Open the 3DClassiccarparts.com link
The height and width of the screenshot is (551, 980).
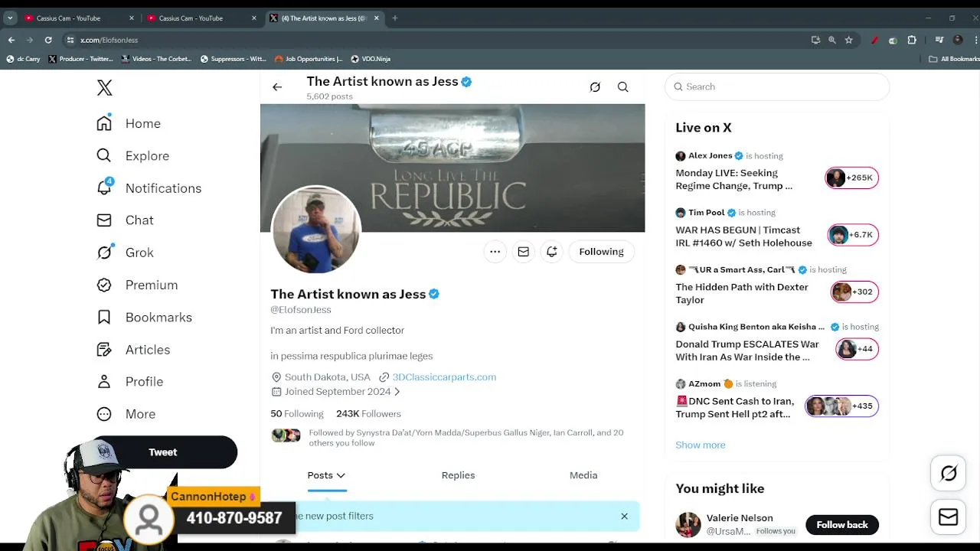tap(444, 377)
